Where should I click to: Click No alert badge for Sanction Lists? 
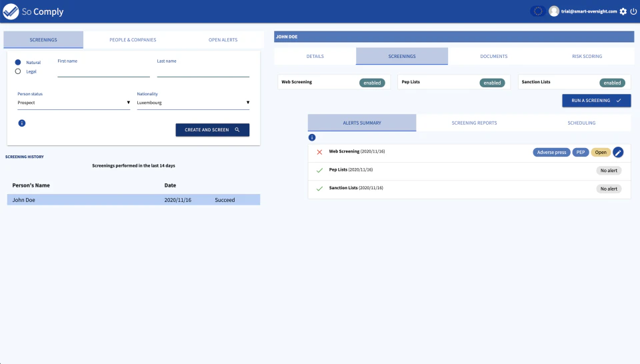(x=609, y=189)
